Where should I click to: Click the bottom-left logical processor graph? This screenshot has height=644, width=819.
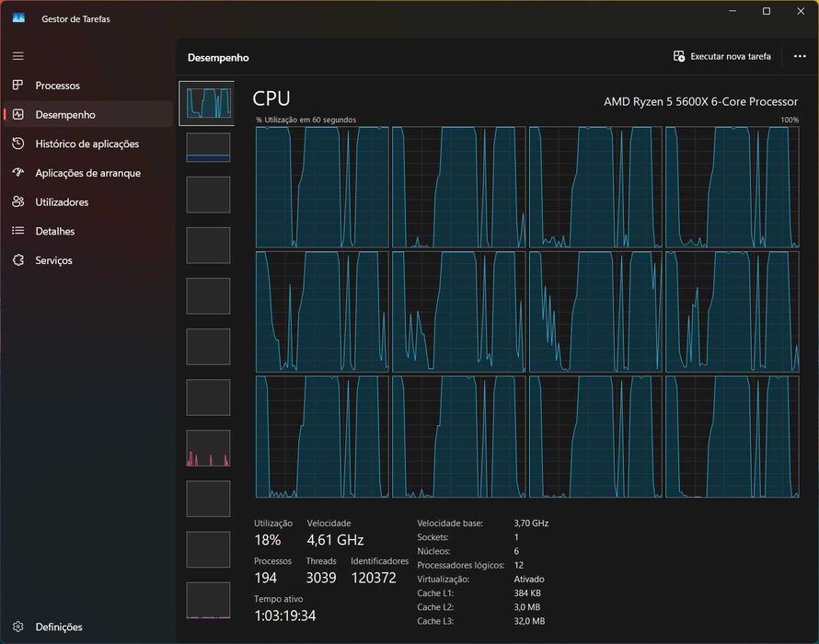point(322,437)
